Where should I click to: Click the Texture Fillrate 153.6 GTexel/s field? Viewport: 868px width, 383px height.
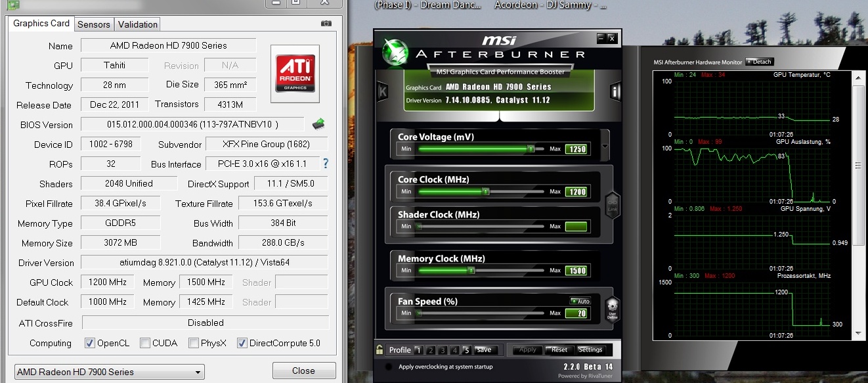283,203
